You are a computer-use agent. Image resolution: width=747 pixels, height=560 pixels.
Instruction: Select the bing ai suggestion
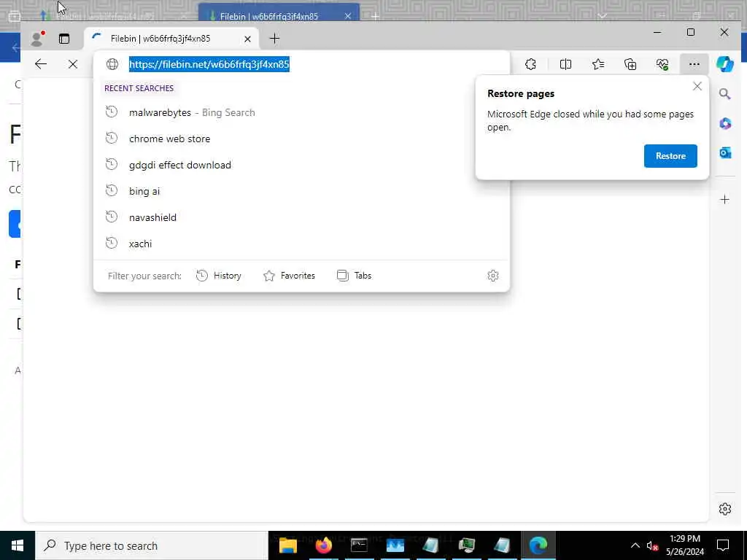[301, 191]
